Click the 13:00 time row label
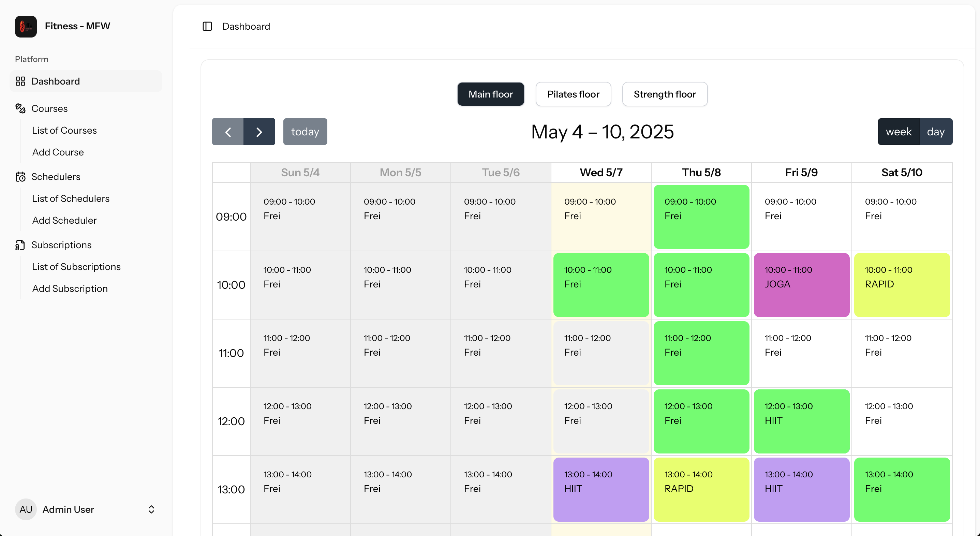Image resolution: width=980 pixels, height=536 pixels. pos(231,490)
